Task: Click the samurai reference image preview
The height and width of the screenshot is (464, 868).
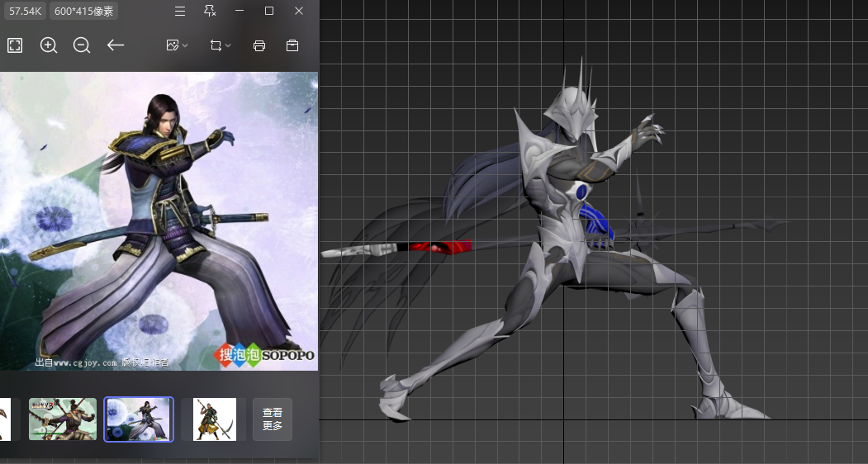Action: (159, 221)
